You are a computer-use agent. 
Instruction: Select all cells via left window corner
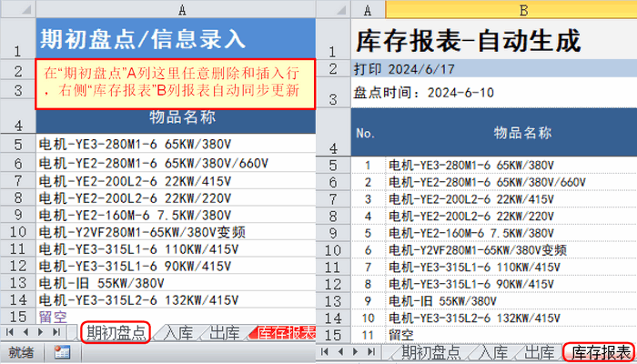point(18,9)
